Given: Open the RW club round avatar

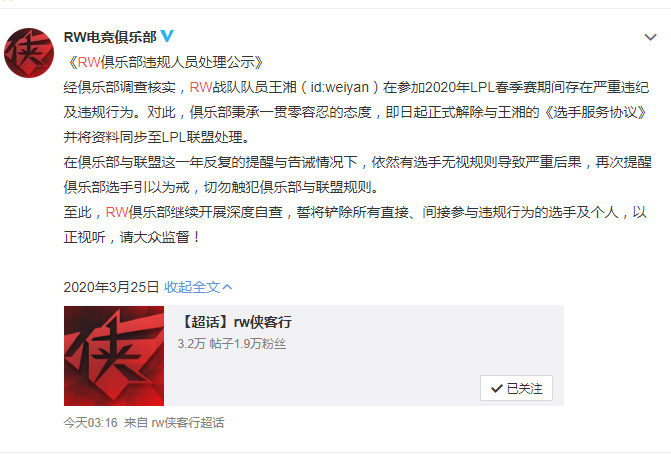Looking at the screenshot, I should click(29, 53).
